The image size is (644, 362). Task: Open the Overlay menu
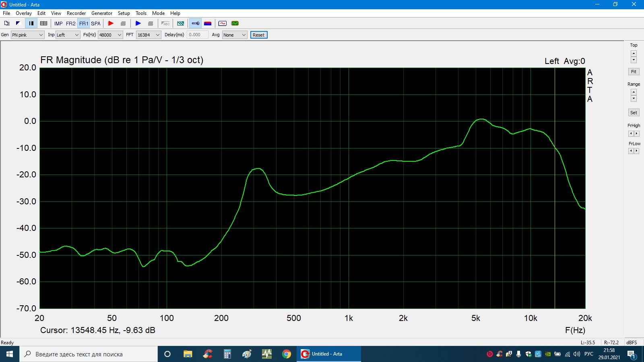pos(24,13)
